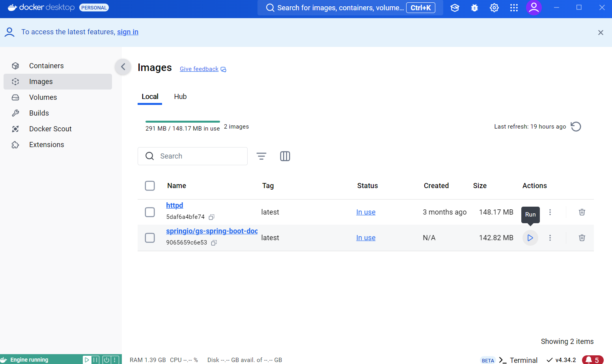Click the RAM 1.39 GB status text
The height and width of the screenshot is (364, 612).
tap(148, 360)
